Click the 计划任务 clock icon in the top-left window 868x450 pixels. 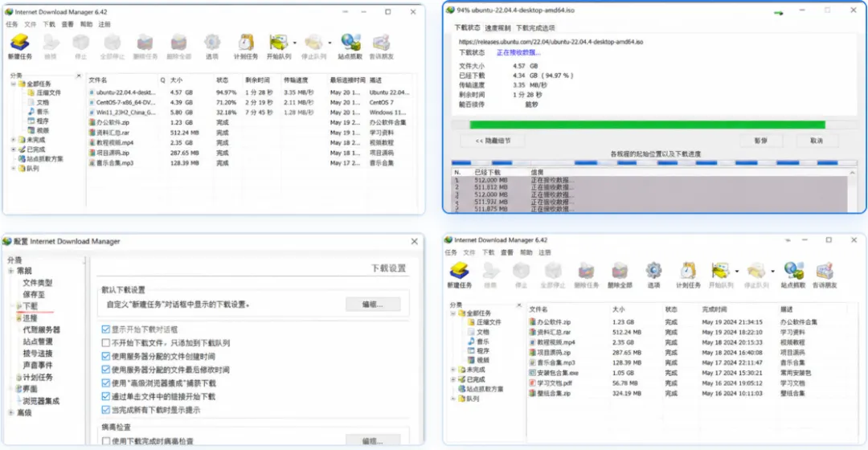246,43
